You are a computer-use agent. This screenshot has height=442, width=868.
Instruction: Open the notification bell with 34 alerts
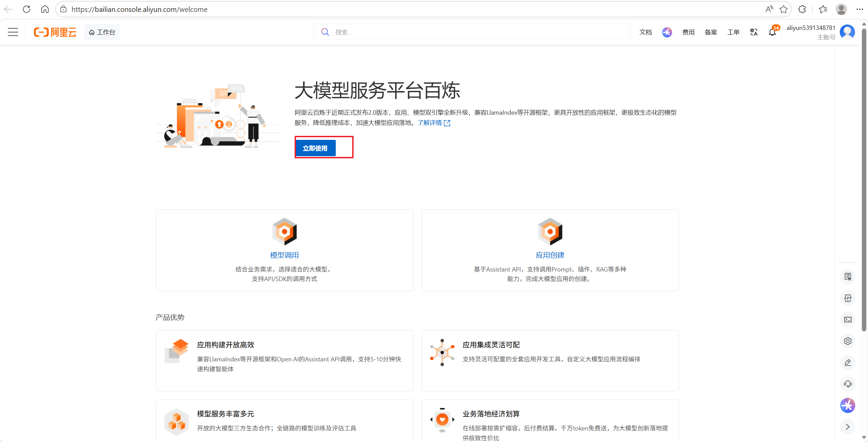coord(772,32)
